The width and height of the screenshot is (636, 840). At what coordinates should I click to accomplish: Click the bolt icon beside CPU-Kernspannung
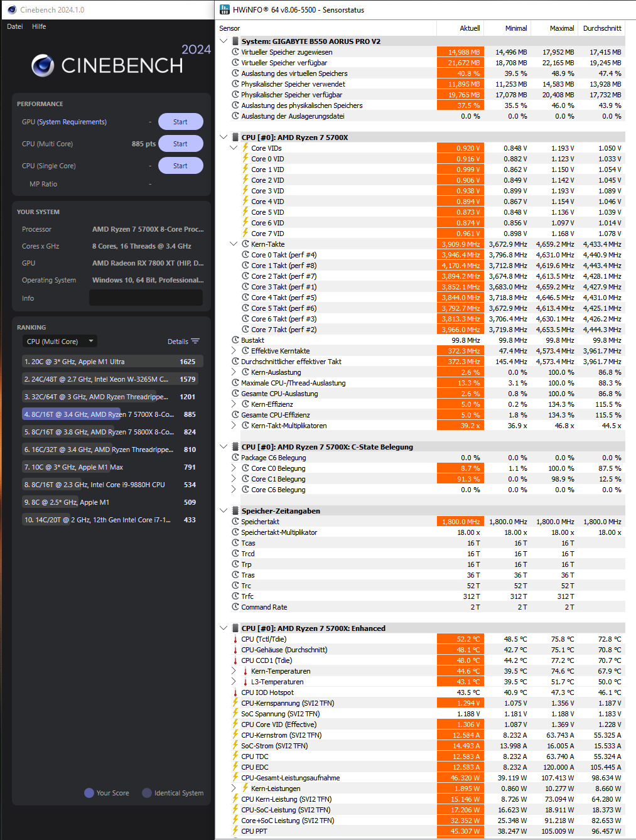(x=235, y=703)
